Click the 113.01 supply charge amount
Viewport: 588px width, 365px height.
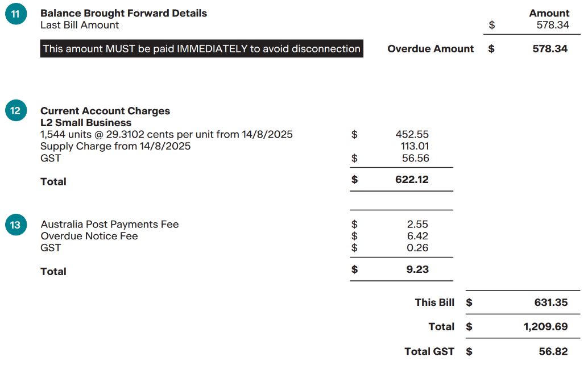click(x=415, y=146)
